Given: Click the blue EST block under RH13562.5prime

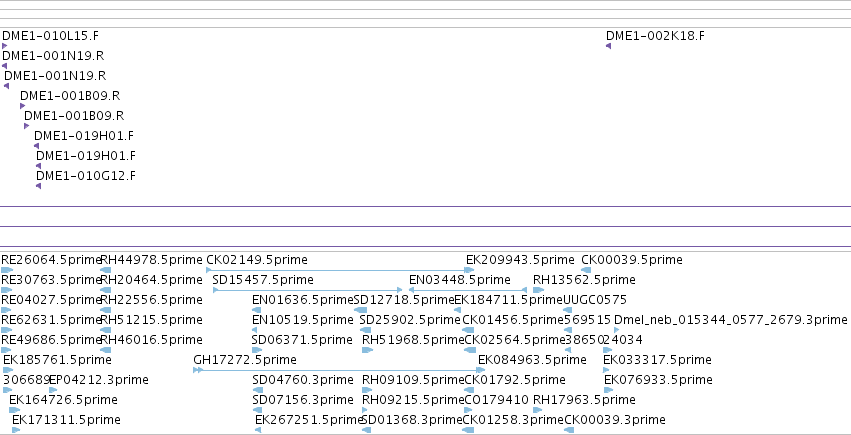Looking at the screenshot, I should [538, 290].
